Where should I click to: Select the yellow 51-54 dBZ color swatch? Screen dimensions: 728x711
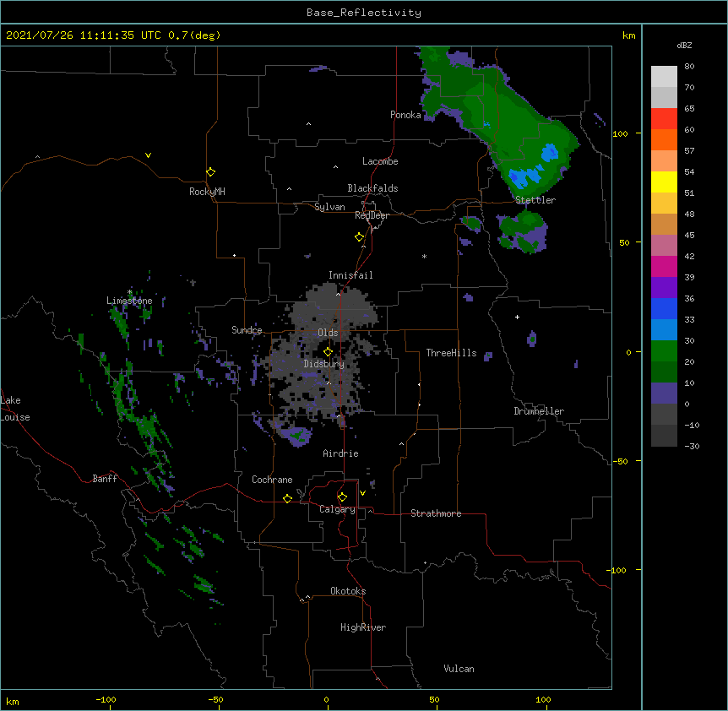pyautogui.click(x=664, y=182)
